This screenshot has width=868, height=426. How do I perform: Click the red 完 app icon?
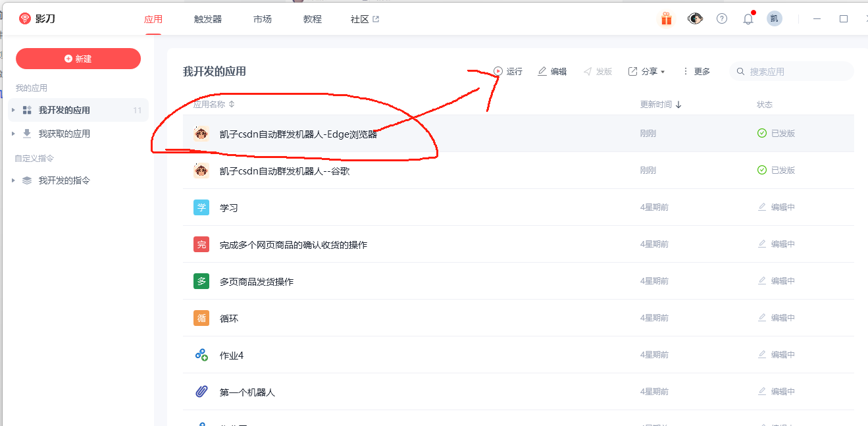coord(201,244)
